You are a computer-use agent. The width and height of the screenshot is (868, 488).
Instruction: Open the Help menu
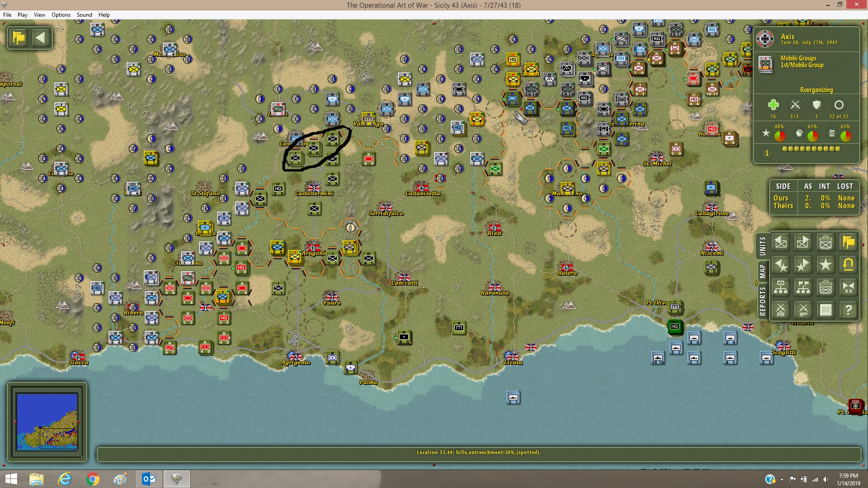tap(104, 15)
